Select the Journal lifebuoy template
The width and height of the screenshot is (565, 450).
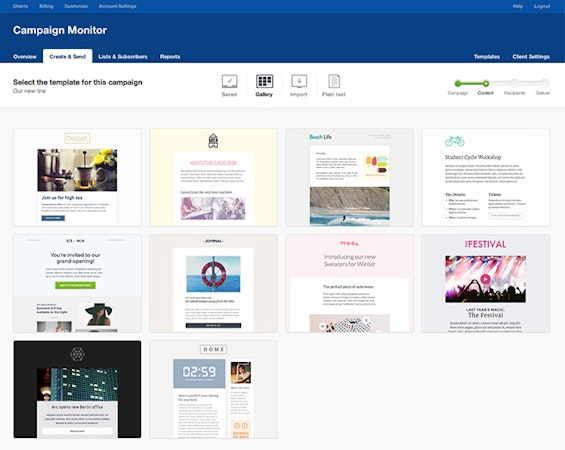[213, 284]
